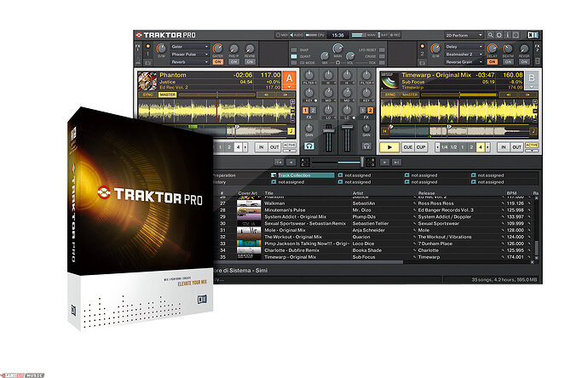Open Deck B letter dropdown

[x=532, y=87]
